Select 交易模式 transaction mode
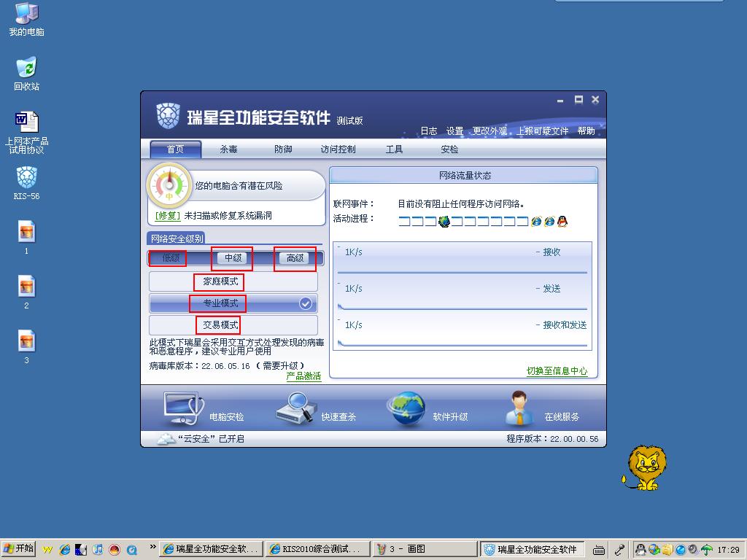The image size is (747, 560). tap(233, 325)
